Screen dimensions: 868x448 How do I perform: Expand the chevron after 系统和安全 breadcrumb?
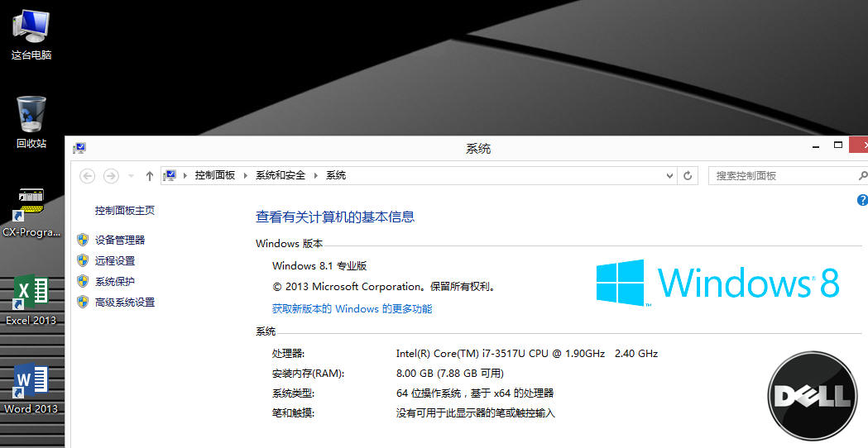pos(316,176)
